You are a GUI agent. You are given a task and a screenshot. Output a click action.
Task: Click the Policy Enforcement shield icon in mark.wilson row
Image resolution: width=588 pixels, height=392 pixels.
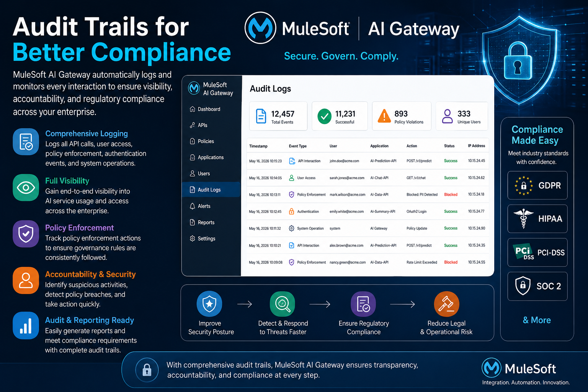(x=292, y=194)
